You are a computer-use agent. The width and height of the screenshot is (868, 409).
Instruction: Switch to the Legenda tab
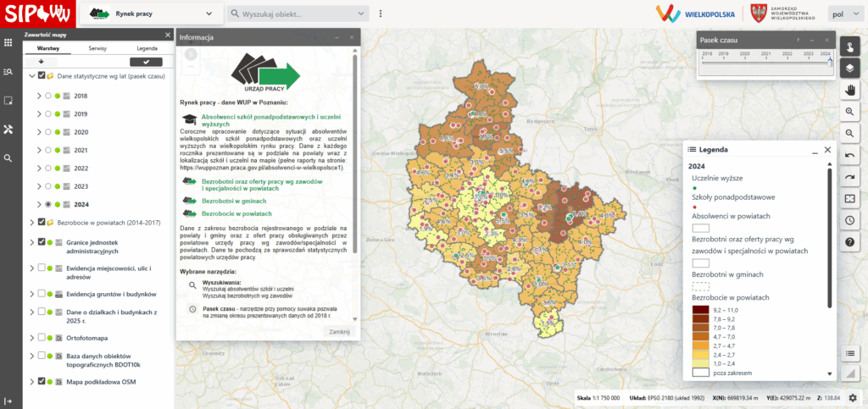click(x=147, y=48)
